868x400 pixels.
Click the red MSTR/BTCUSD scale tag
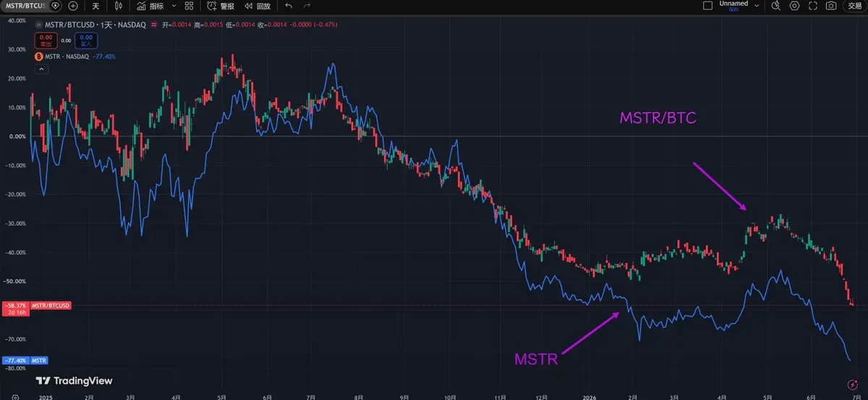pyautogui.click(x=50, y=306)
